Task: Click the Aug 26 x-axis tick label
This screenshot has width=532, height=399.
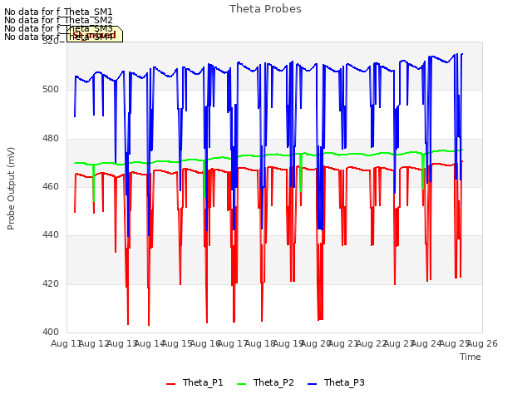Action: click(x=482, y=343)
